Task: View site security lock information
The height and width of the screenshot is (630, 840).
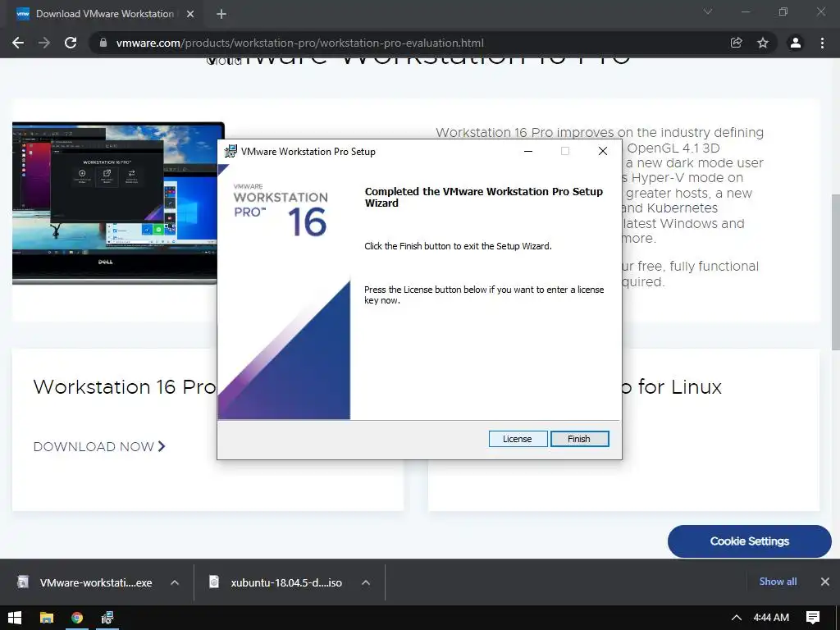Action: (103, 43)
